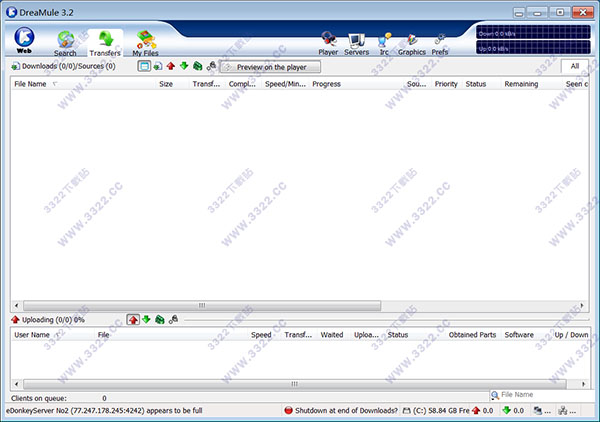Open the Irc chat section

click(x=384, y=43)
